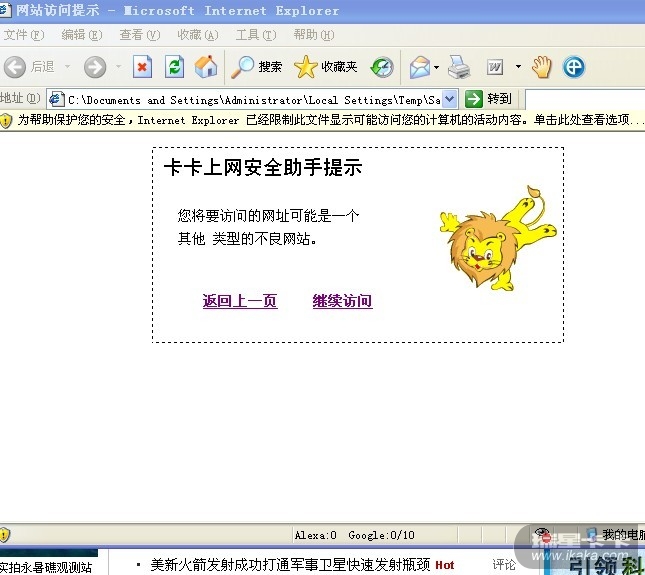The width and height of the screenshot is (645, 575).
Task: Click the Alexa:0 status bar entry
Action: pyautogui.click(x=316, y=535)
